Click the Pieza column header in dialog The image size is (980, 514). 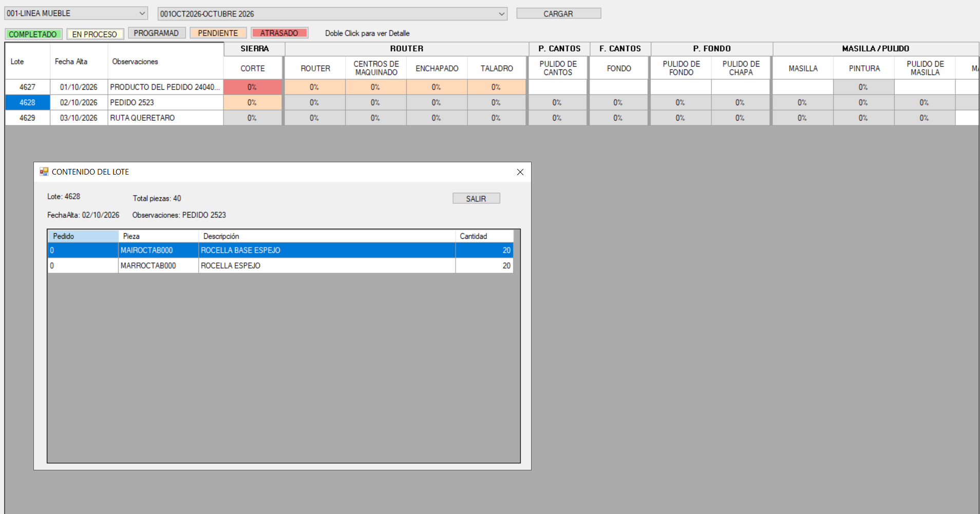pyautogui.click(x=159, y=236)
